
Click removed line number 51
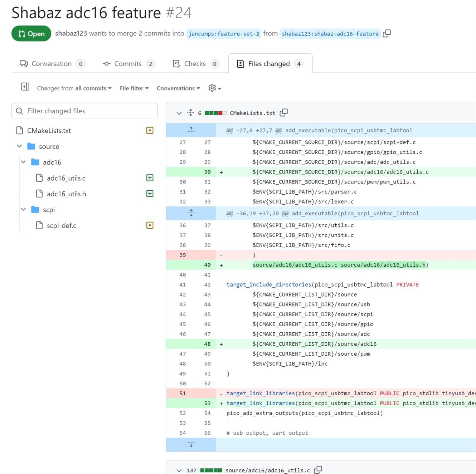pos(183,393)
